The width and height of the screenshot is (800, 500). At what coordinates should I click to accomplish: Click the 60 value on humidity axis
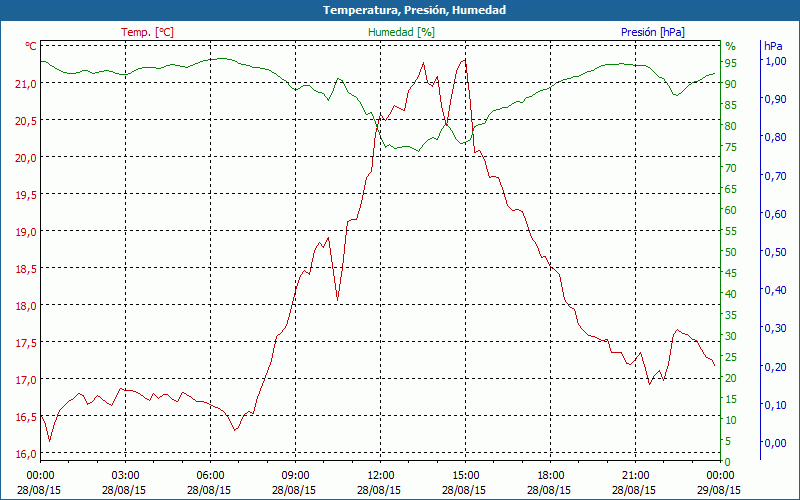coord(731,210)
